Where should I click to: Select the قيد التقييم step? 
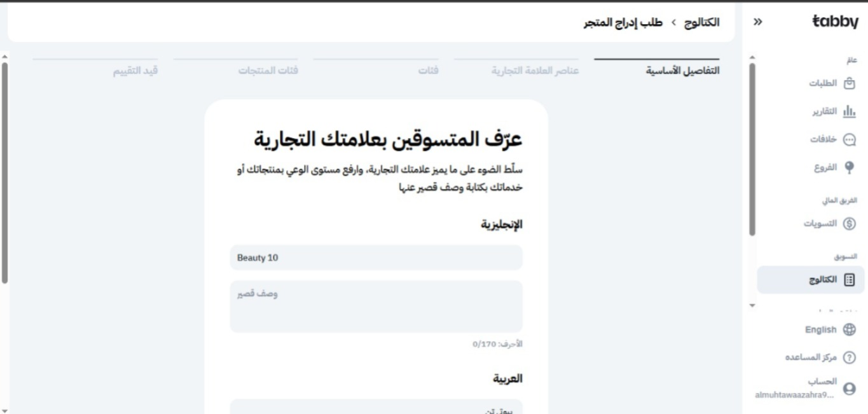pyautogui.click(x=131, y=70)
